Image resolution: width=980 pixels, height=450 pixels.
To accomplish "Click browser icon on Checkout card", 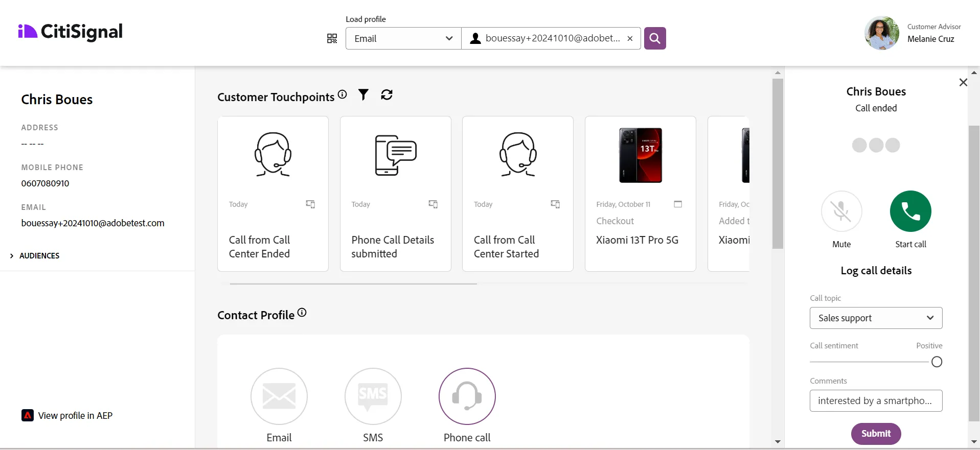I will pyautogui.click(x=678, y=204).
